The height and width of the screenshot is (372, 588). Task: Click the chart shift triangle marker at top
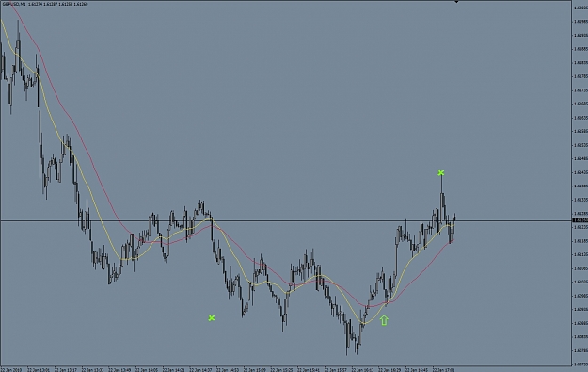(x=456, y=2)
